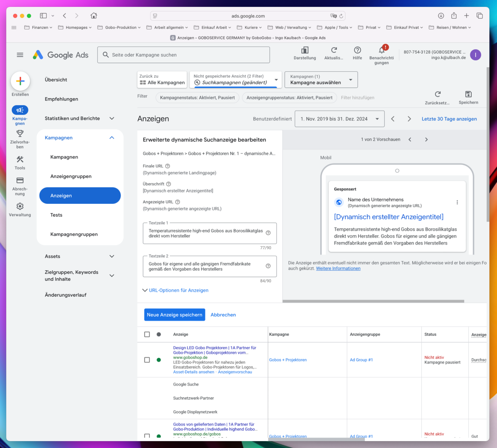The height and width of the screenshot is (448, 497).
Task: Click the Textzeile 1 help icon
Action: (x=268, y=233)
